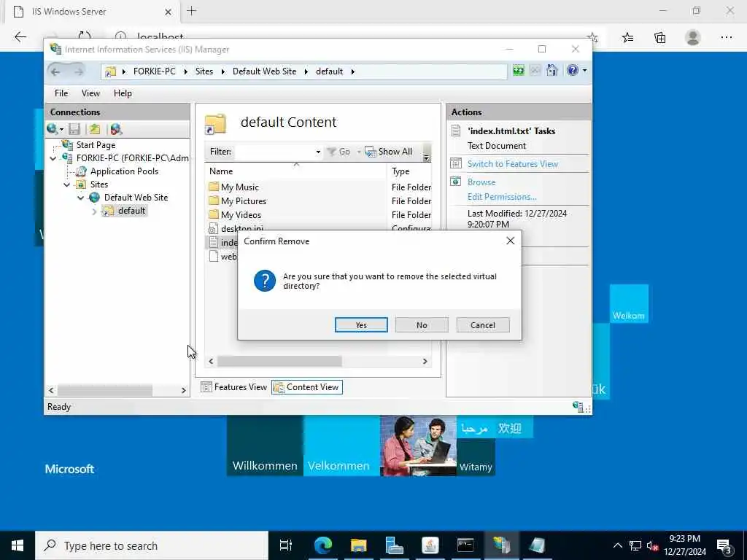Open a new Edge tab
The image size is (747, 560).
(x=192, y=11)
